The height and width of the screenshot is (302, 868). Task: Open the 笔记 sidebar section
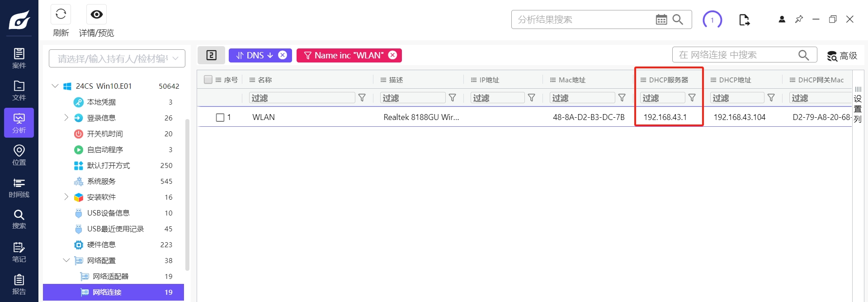pos(19,252)
